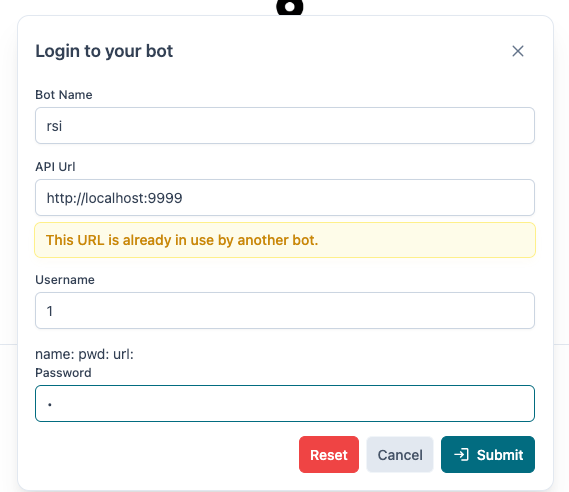The width and height of the screenshot is (569, 492).
Task: Focus the Bot Name field containing rsi
Action: tap(285, 126)
